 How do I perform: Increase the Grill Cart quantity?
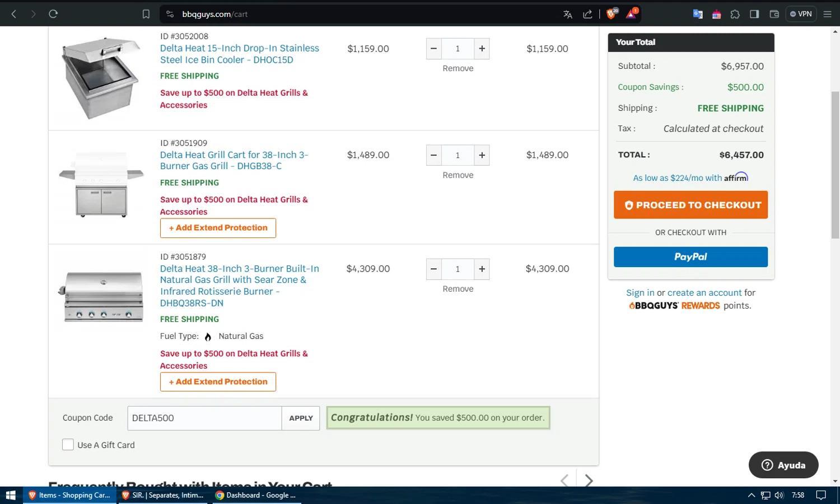click(x=482, y=155)
